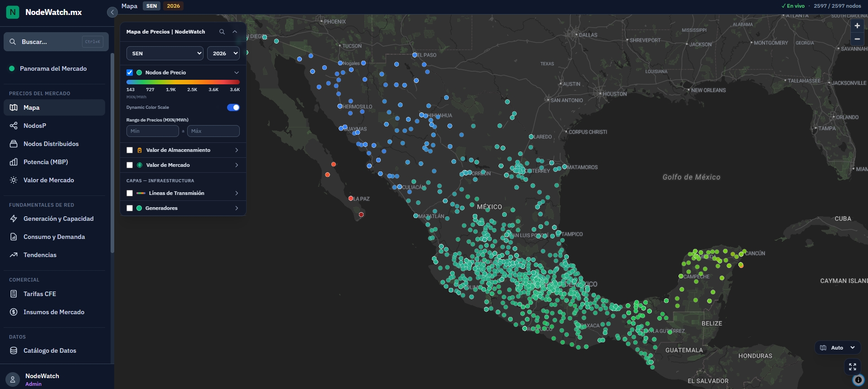
Task: Focus the Buscar search box
Action: click(56, 42)
